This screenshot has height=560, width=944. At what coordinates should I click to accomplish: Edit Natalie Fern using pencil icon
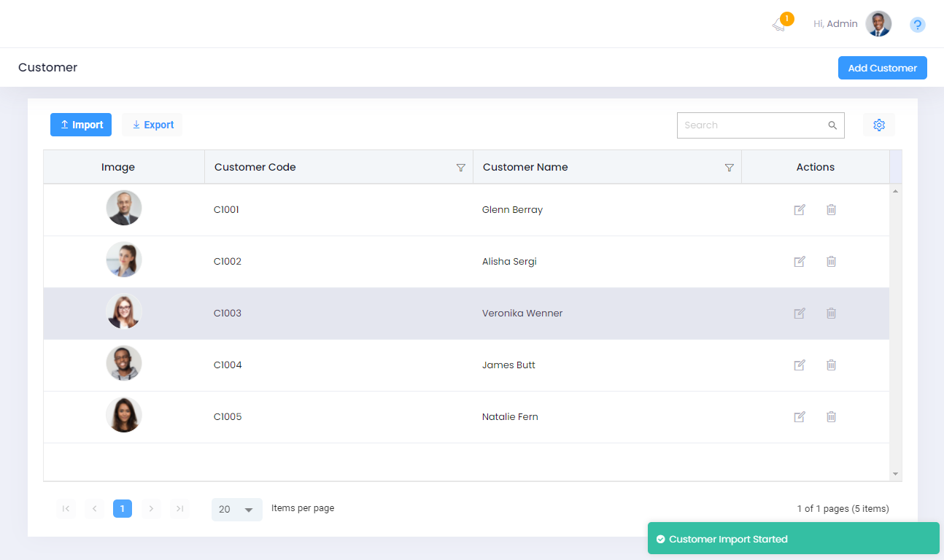point(800,417)
